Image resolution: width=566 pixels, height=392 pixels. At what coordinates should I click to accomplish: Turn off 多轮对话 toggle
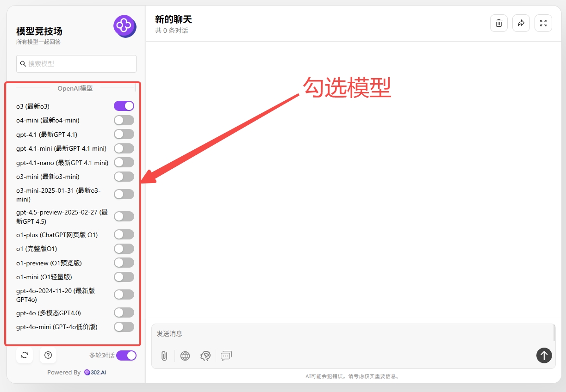click(x=126, y=355)
